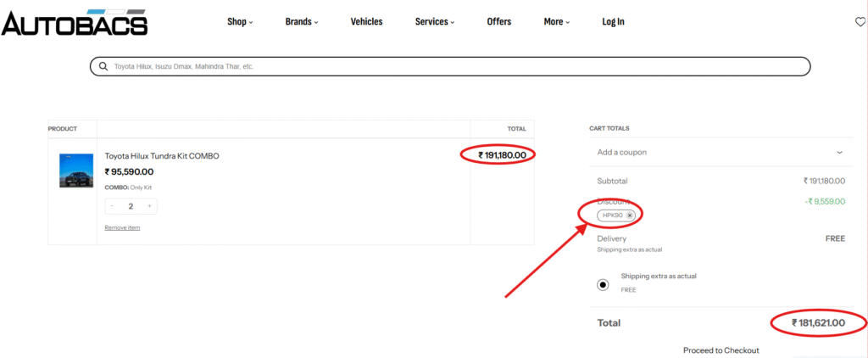Click the cart Total ₹ 181,621.00
868x358 pixels.
tap(818, 322)
